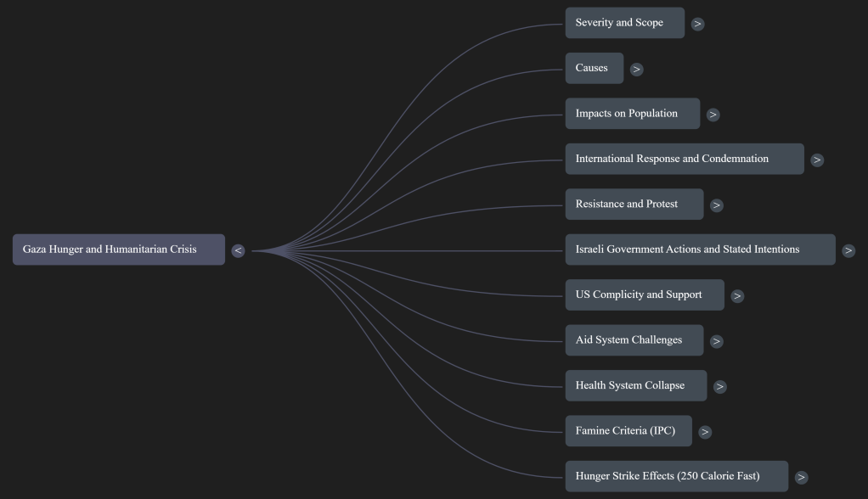This screenshot has height=499, width=868.
Task: Expand Resistance and Protest chevron
Action: pos(716,205)
